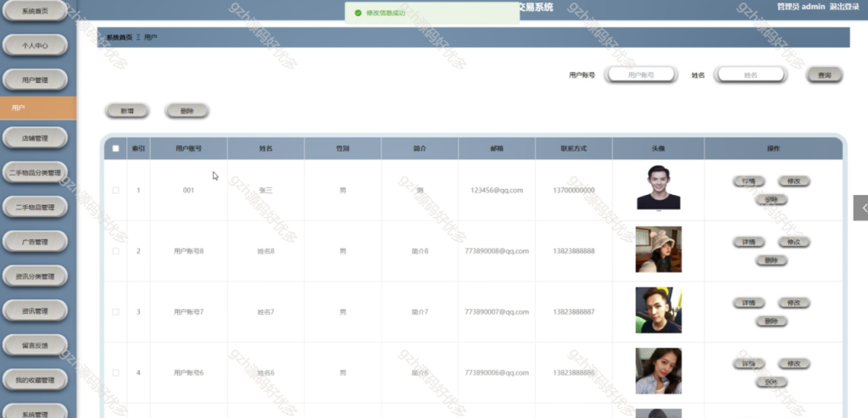Click the 查询 search button
This screenshot has width=868, height=418.
click(824, 75)
